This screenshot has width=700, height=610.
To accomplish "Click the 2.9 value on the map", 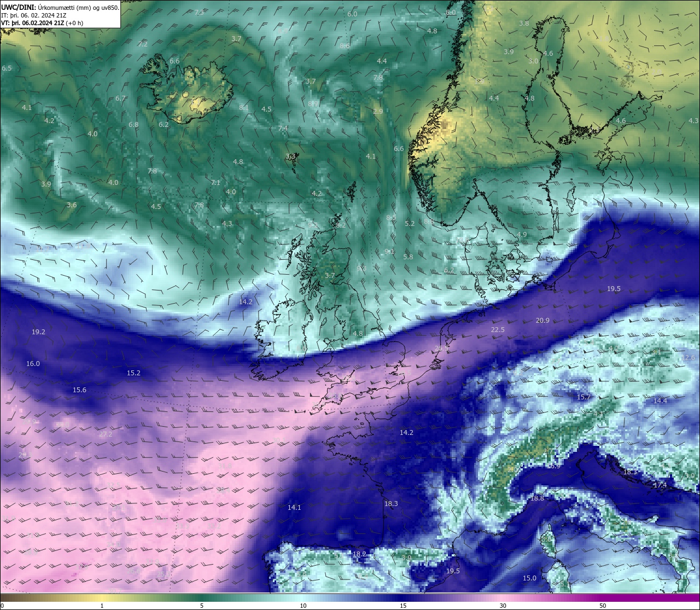I will (x=378, y=111).
